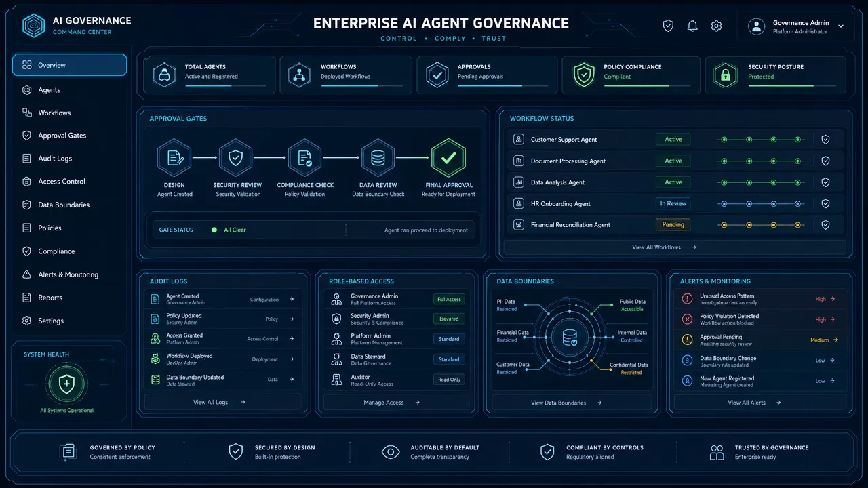Viewport: 868px width, 488px height.
Task: Click the Compliance shield sidebar icon
Action: pyautogui.click(x=27, y=251)
